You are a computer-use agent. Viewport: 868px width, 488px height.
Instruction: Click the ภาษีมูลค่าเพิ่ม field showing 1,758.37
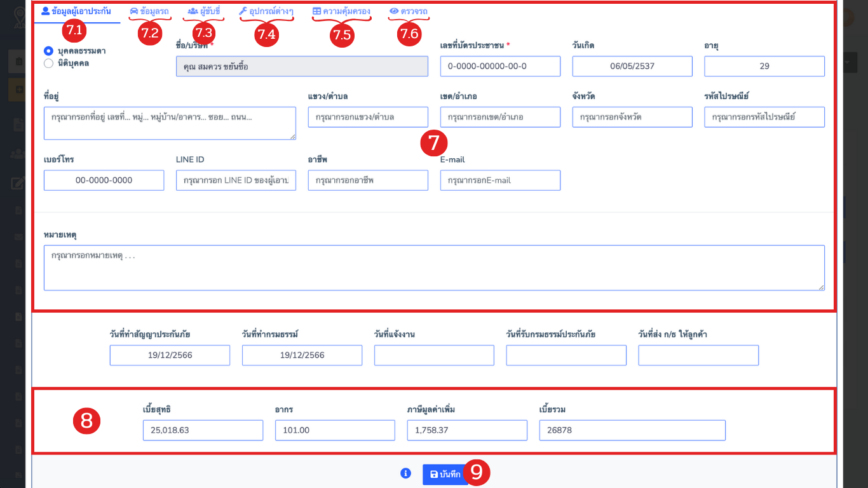click(467, 430)
